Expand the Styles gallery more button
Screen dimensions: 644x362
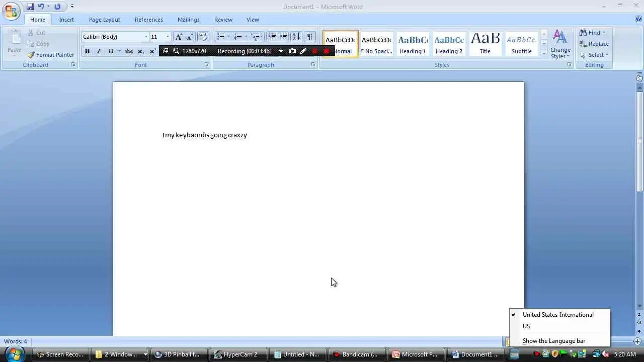[x=544, y=53]
